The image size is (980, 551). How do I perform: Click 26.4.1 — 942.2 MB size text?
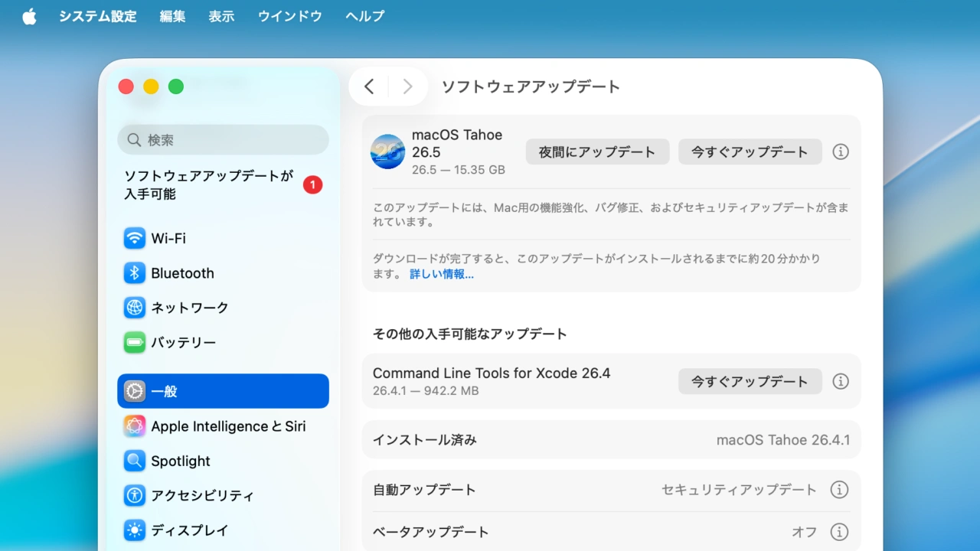point(426,391)
